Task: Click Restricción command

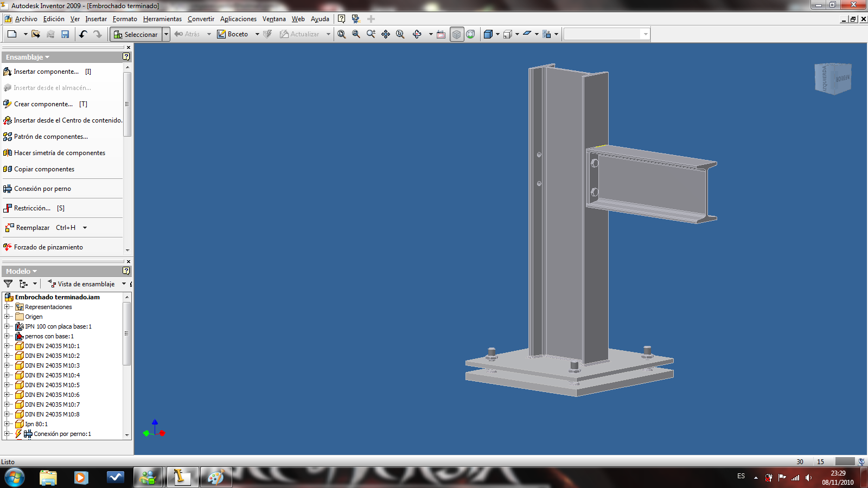Action: point(34,208)
